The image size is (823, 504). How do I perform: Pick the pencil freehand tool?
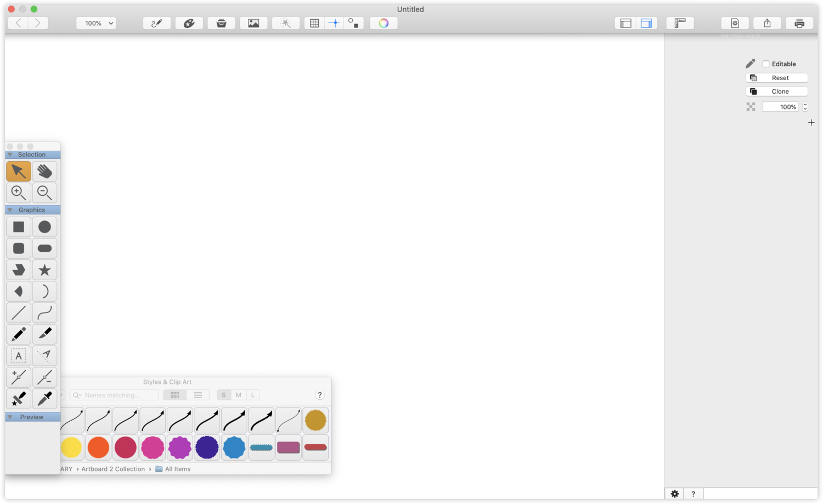(x=19, y=334)
